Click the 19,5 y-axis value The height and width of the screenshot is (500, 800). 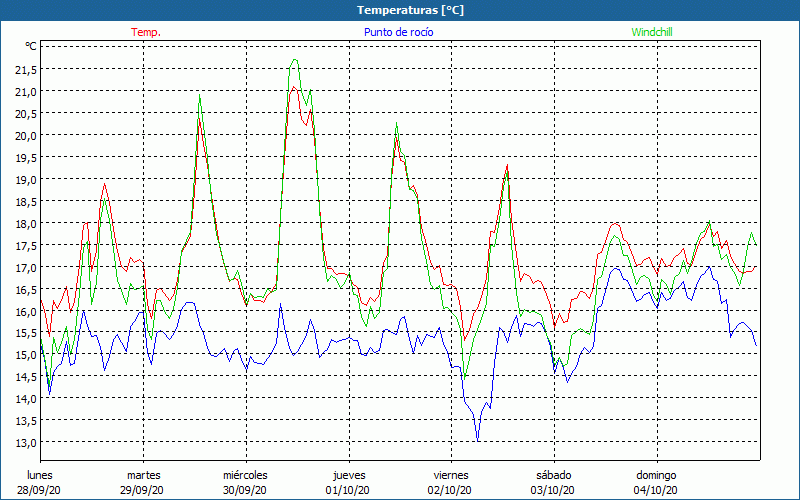tap(26, 158)
